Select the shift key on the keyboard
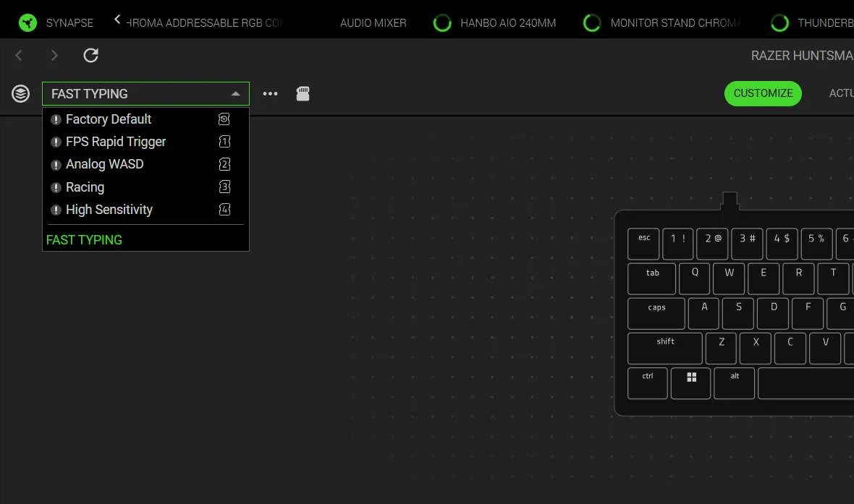 tap(665, 349)
